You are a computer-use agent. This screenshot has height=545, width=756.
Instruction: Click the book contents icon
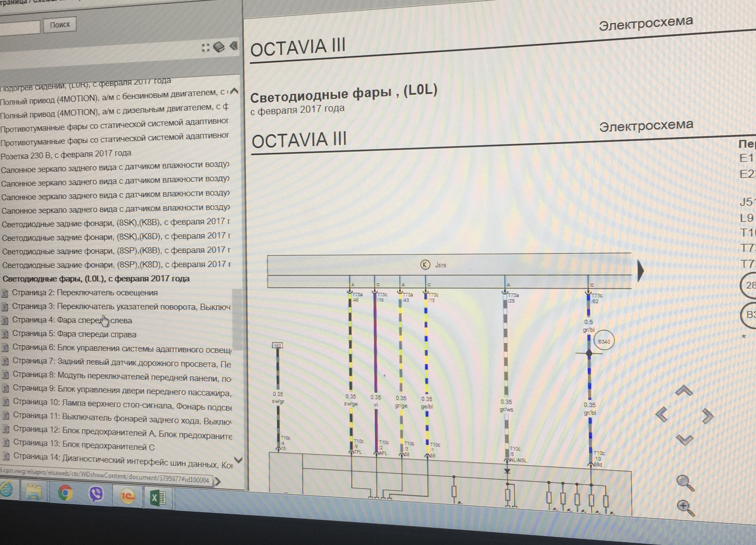[x=219, y=47]
